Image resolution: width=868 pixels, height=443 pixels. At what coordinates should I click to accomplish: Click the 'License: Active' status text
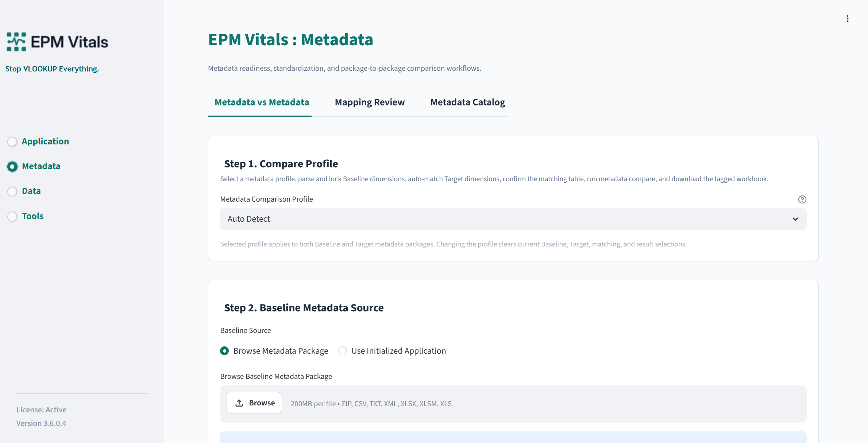(41, 410)
